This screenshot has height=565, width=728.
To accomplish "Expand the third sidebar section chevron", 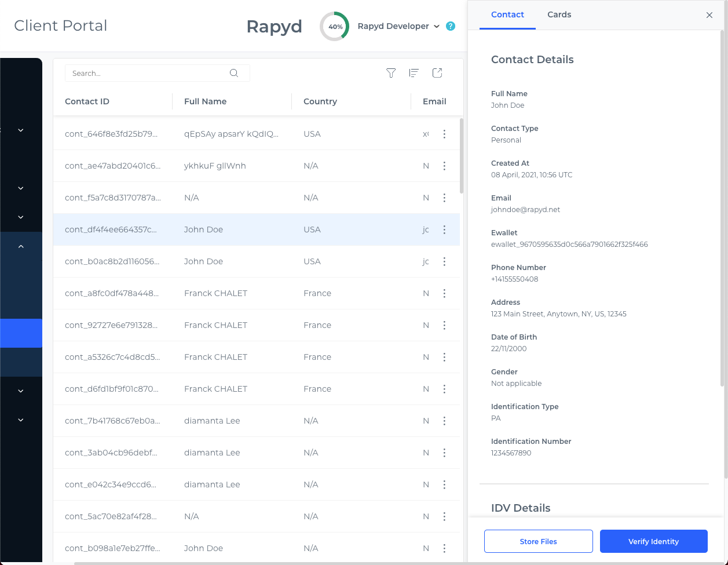I will pyautogui.click(x=21, y=217).
